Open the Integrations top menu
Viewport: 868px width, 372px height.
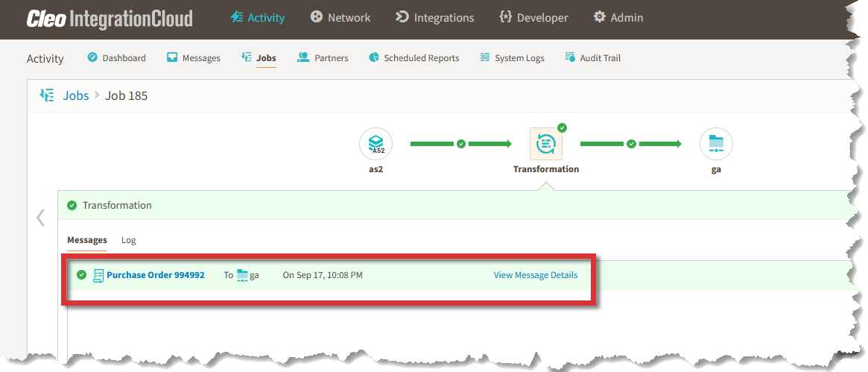click(x=434, y=18)
